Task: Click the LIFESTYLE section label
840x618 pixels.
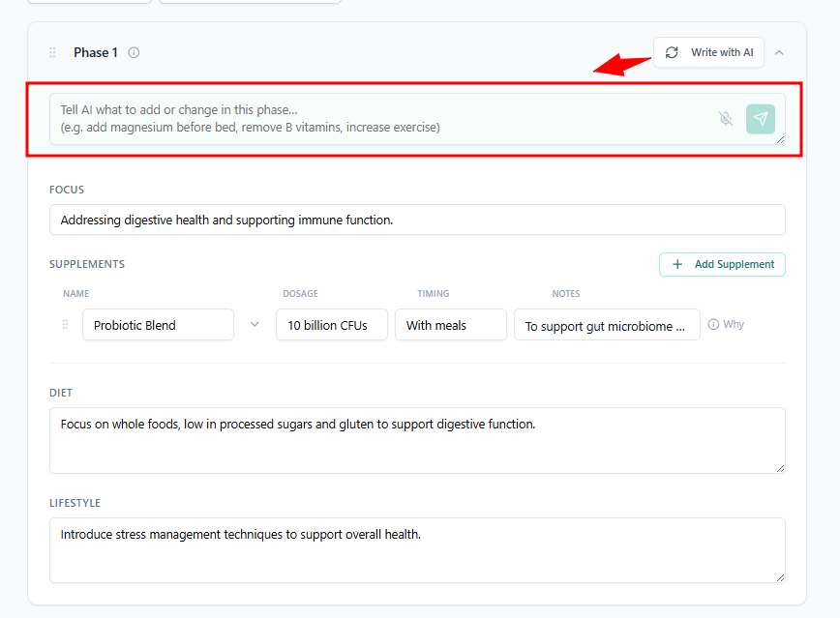Action: pos(75,503)
